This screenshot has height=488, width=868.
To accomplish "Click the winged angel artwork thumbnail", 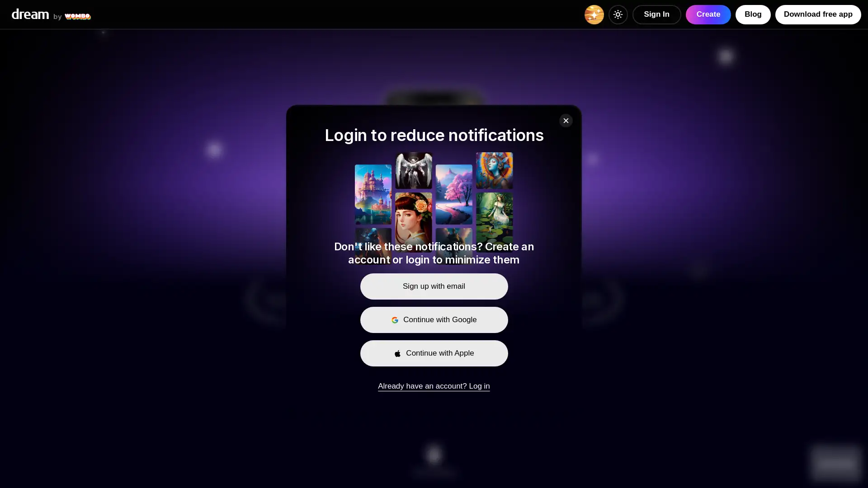I will [413, 171].
